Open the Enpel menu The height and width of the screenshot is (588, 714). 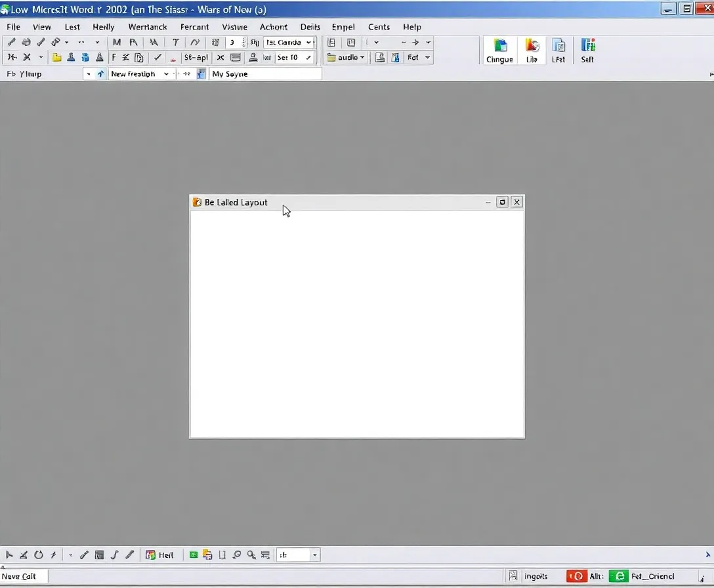click(x=343, y=27)
